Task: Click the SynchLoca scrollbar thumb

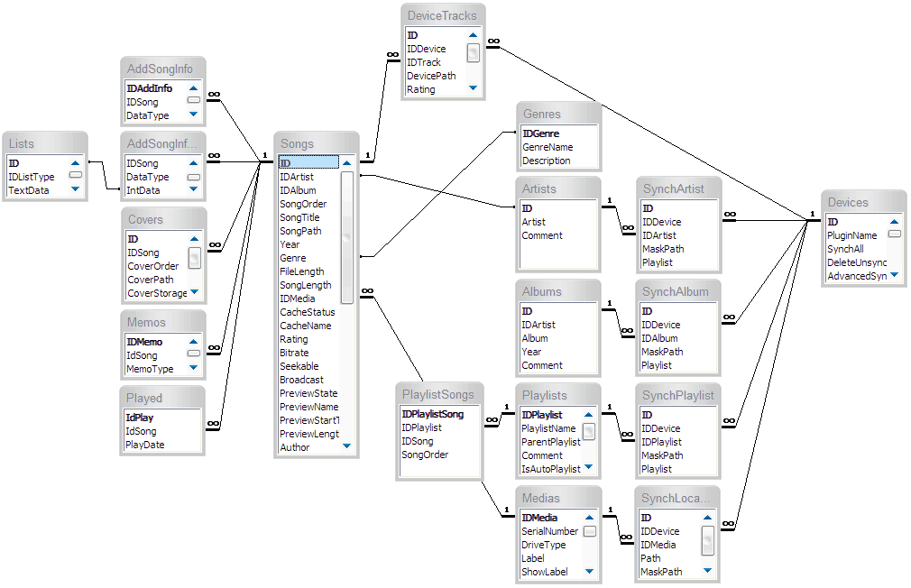Action: coord(708,540)
